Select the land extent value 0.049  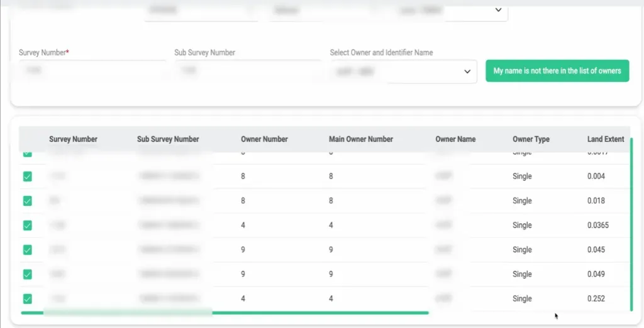coord(596,274)
